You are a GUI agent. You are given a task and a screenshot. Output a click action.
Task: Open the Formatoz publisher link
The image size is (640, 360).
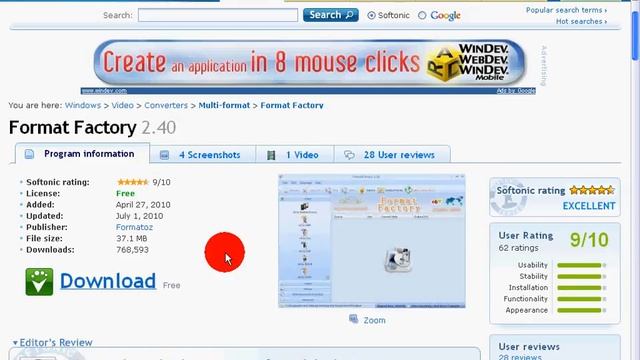coord(134,227)
